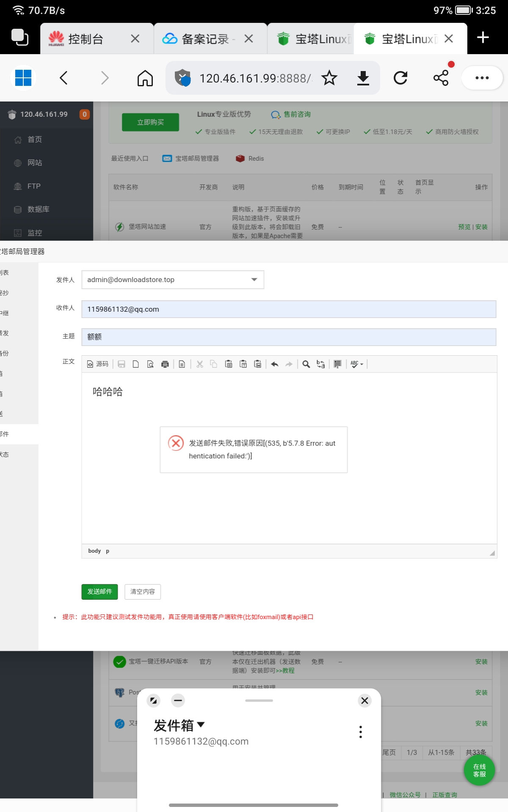
Task: Open the tab overview icon
Action: coord(20,38)
